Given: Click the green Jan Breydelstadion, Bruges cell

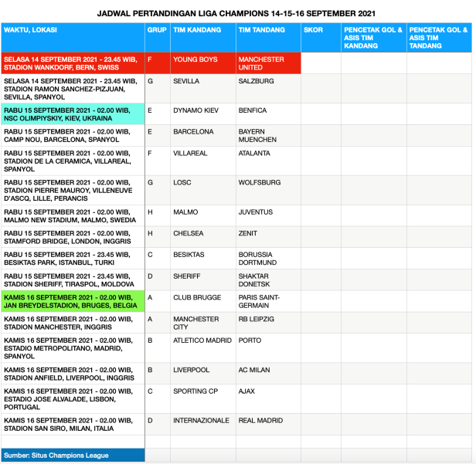Looking at the screenshot, I should click(x=72, y=301).
